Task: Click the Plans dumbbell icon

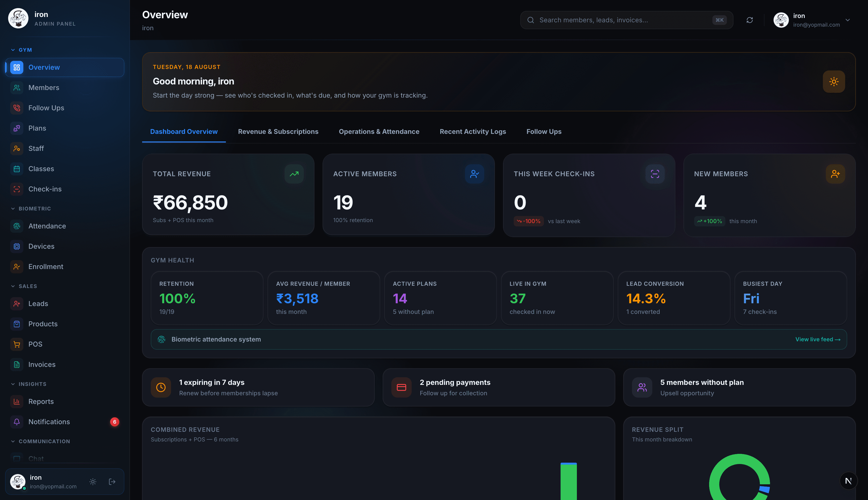Action: coord(16,128)
